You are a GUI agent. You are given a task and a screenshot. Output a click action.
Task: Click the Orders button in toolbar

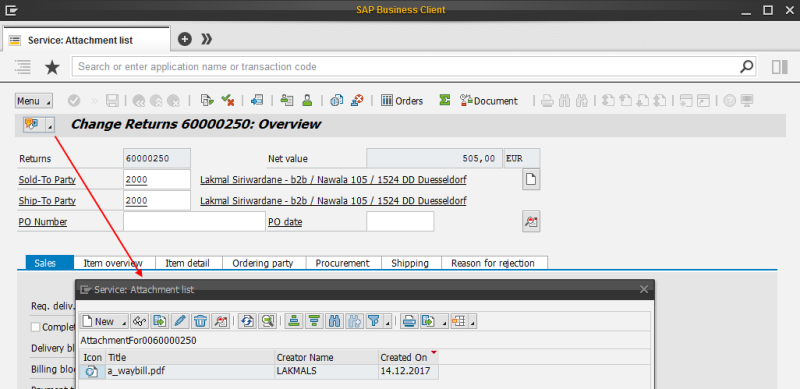(402, 101)
